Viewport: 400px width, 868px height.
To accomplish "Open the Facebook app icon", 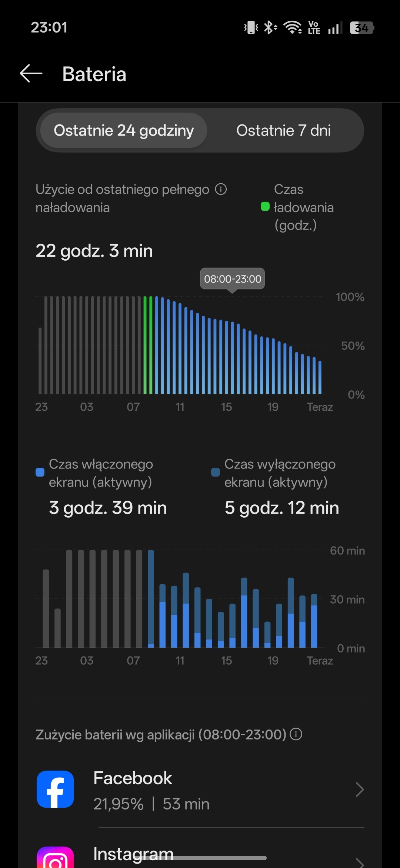I will 56,789.
